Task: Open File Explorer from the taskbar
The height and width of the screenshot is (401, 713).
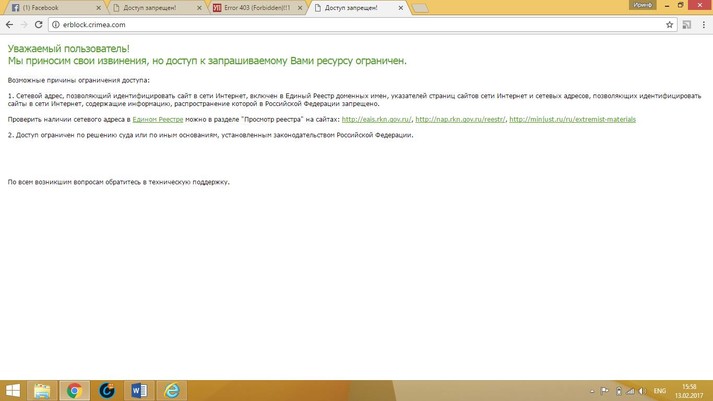Action: point(42,390)
